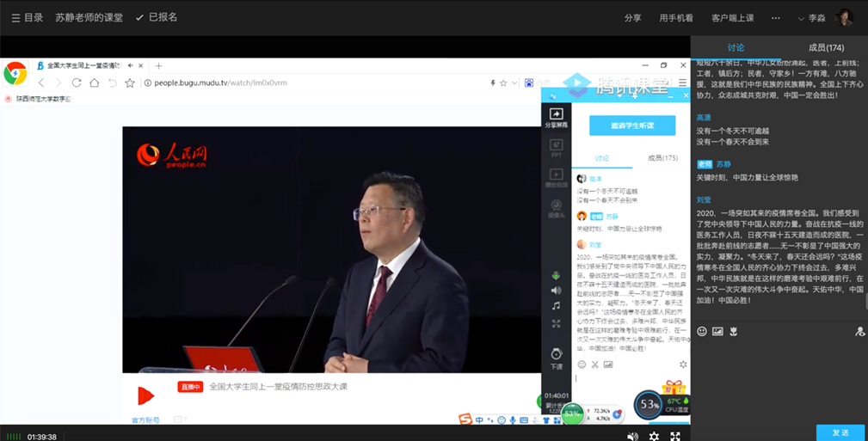
Task: Open course player settings gear
Action: pos(654,436)
